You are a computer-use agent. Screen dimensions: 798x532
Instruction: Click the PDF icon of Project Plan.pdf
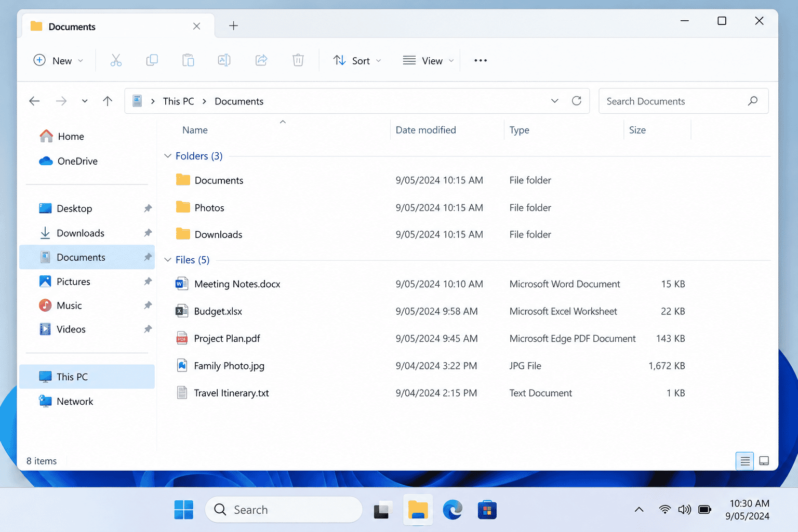pos(182,338)
